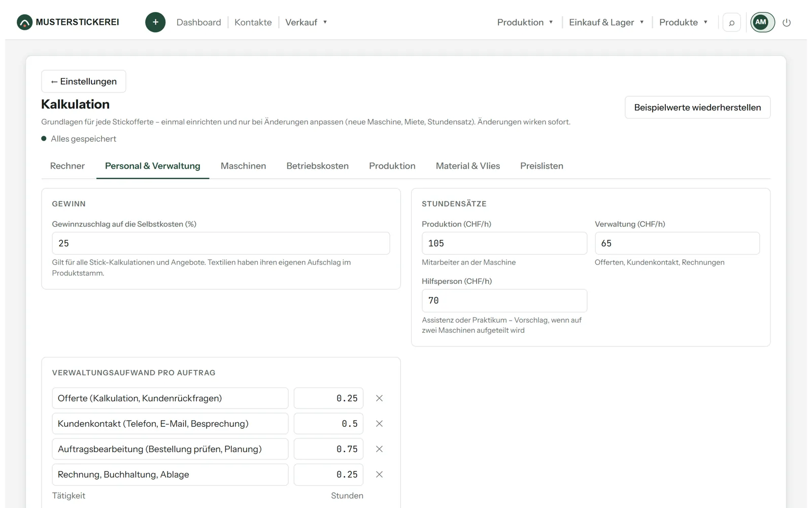The height and width of the screenshot is (508, 812).
Task: Remove the Kundenkontakt row with its X
Action: (x=379, y=424)
